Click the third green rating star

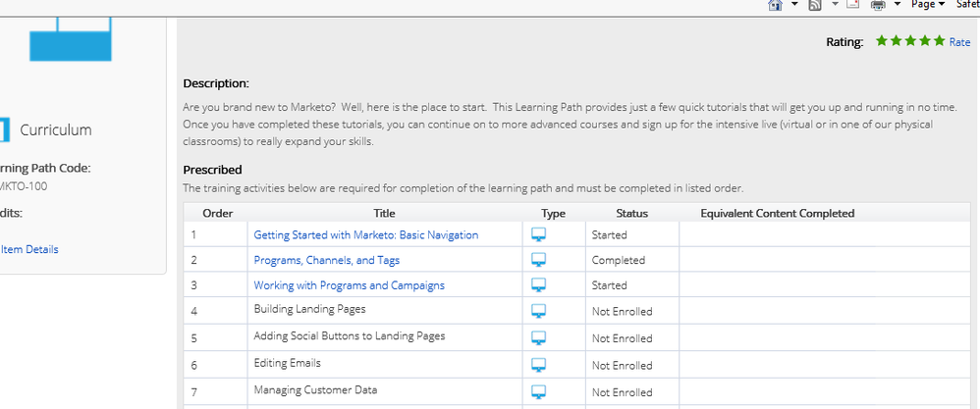click(x=910, y=41)
